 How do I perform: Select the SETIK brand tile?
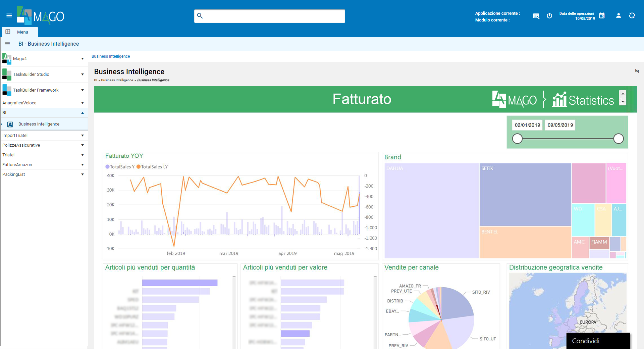click(x=525, y=195)
